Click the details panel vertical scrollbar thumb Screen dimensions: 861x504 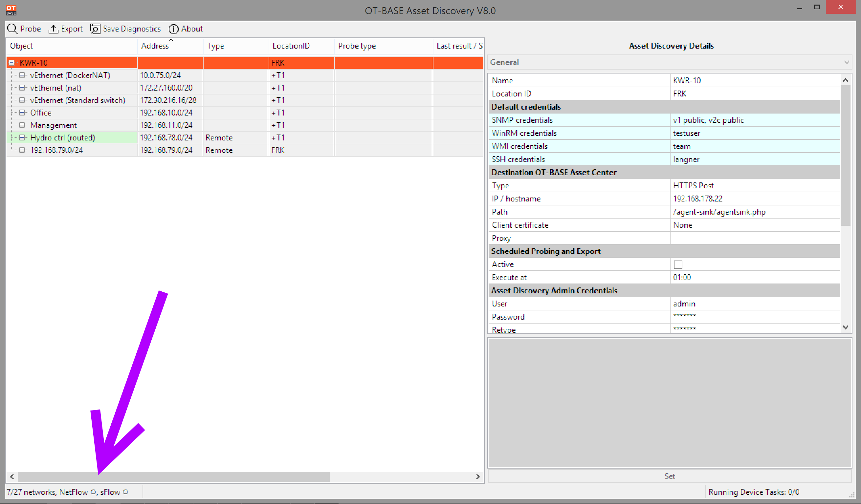(x=845, y=155)
